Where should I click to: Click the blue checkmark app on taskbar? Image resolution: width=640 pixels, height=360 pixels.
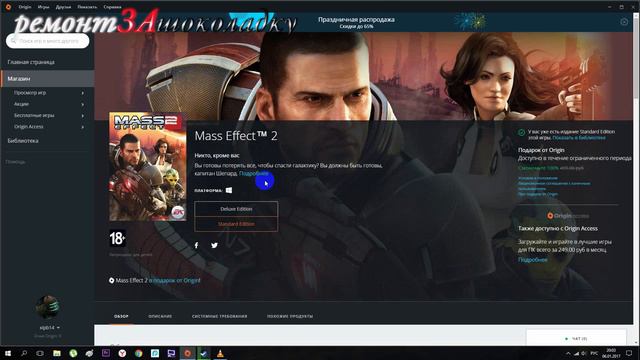[x=204, y=353]
